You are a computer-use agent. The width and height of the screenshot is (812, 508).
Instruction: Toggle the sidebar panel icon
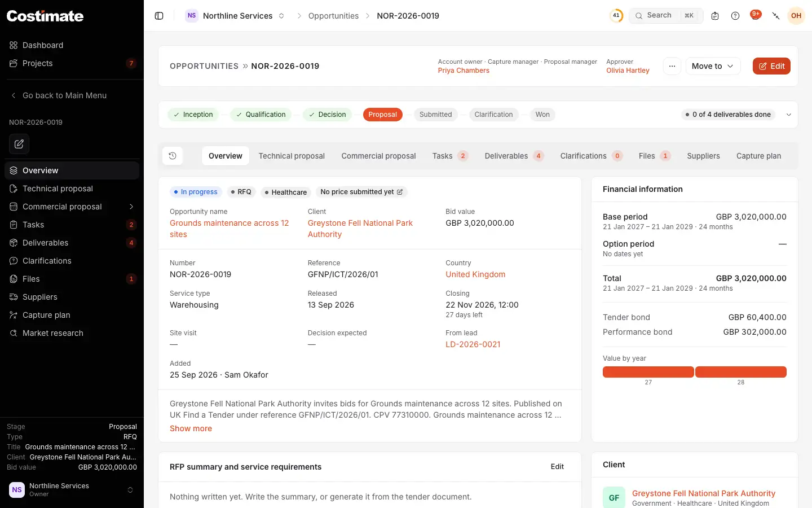[x=159, y=16]
